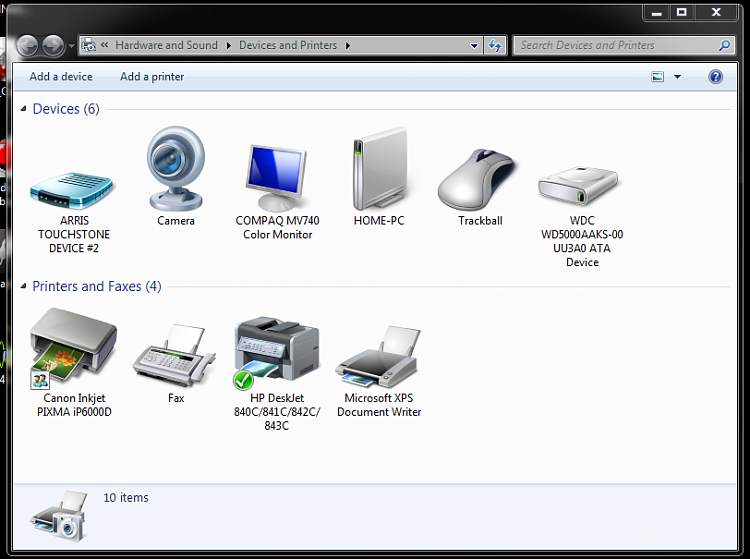
Task: Select the HOME-PC computer icon
Action: pyautogui.click(x=380, y=168)
